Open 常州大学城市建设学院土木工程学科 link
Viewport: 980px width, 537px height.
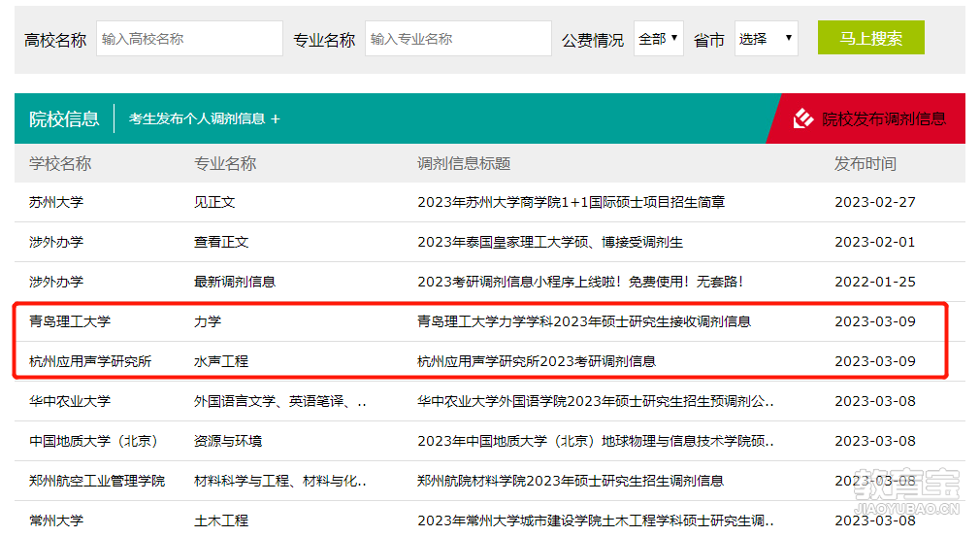tap(596, 520)
